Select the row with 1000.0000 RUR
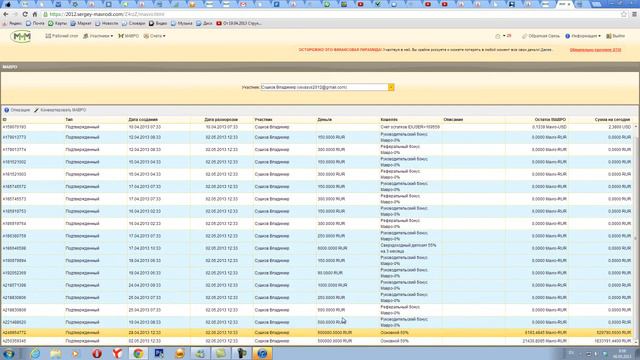The width and height of the screenshot is (640, 360). pos(318,285)
